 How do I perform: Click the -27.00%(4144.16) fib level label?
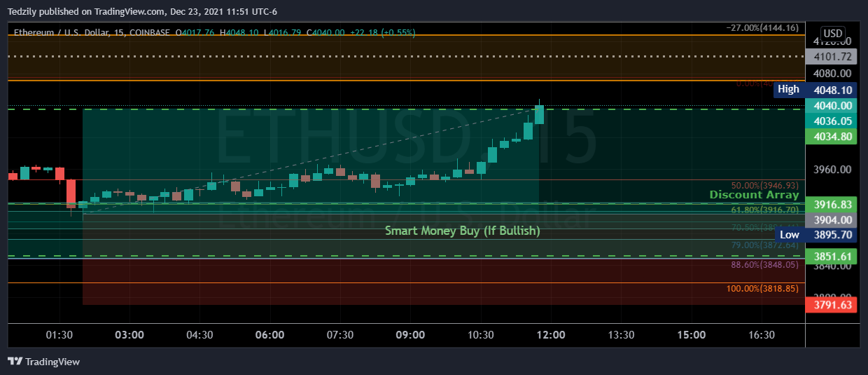[x=762, y=27]
